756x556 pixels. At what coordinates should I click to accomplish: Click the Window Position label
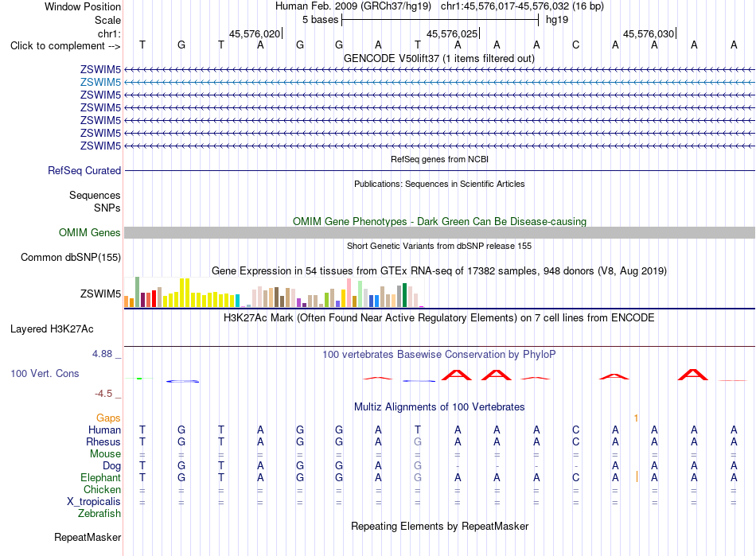(x=83, y=6)
